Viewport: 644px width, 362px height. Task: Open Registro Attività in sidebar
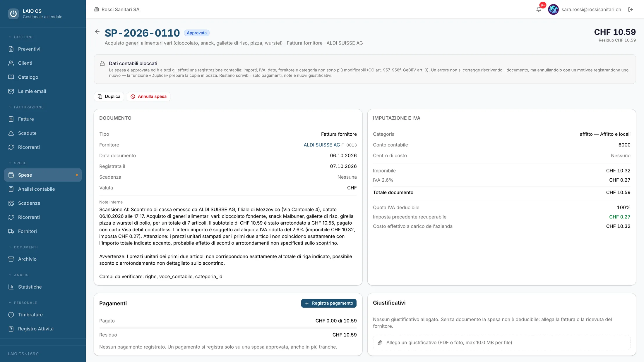coord(43,329)
